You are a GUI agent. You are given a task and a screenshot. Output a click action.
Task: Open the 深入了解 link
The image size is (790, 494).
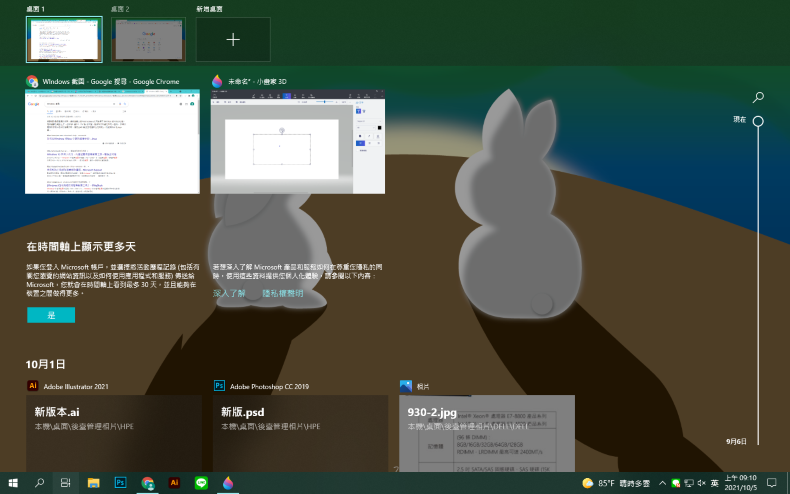229,293
